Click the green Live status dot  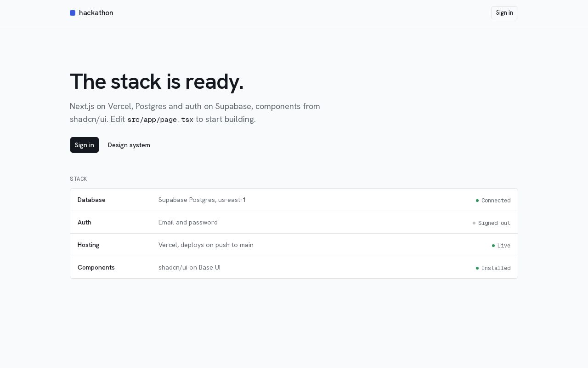pyautogui.click(x=493, y=246)
